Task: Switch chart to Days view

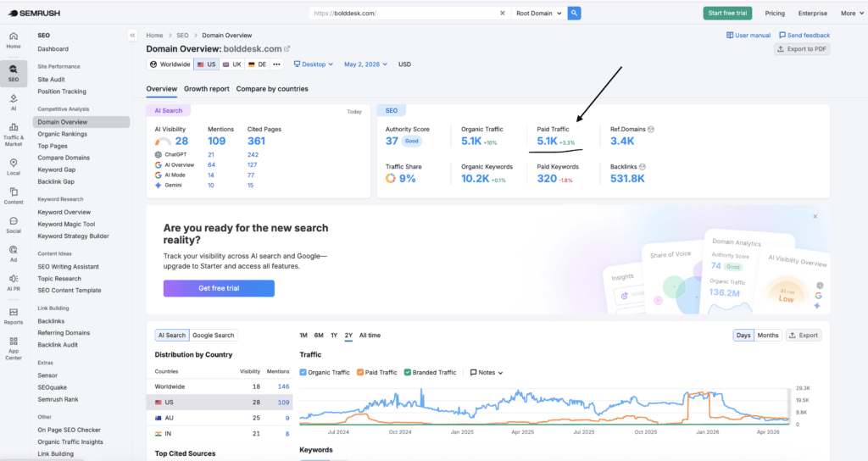Action: point(743,336)
